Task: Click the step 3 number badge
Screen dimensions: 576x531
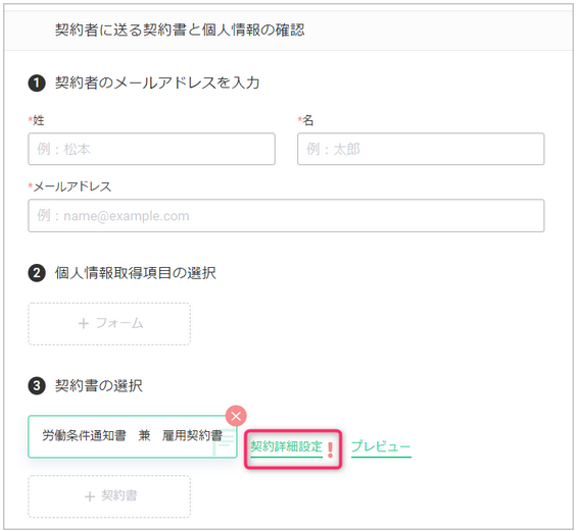Action: point(37,386)
